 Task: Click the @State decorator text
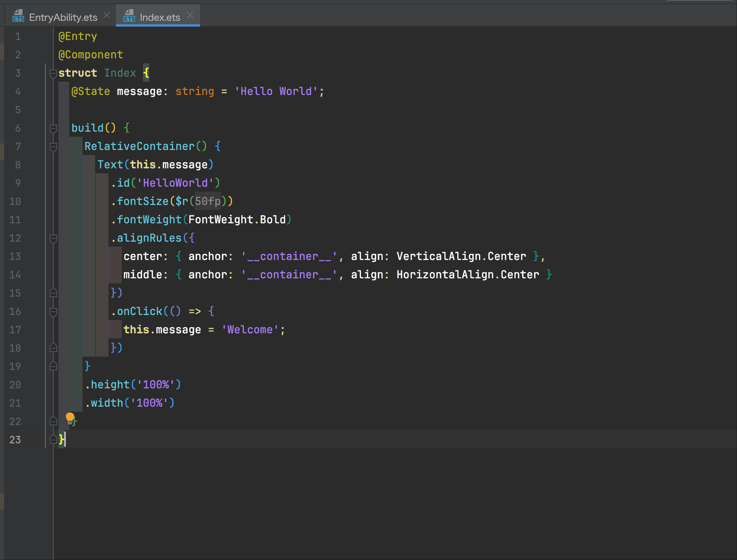tap(90, 92)
